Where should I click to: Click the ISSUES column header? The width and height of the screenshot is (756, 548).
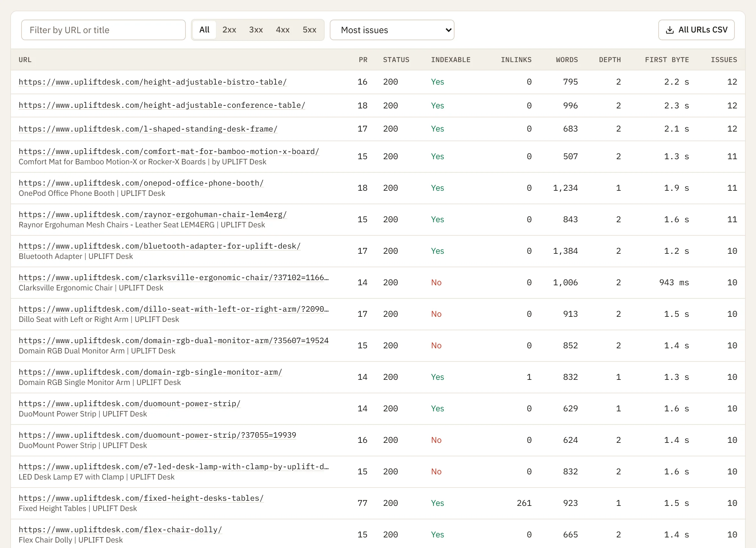click(724, 60)
